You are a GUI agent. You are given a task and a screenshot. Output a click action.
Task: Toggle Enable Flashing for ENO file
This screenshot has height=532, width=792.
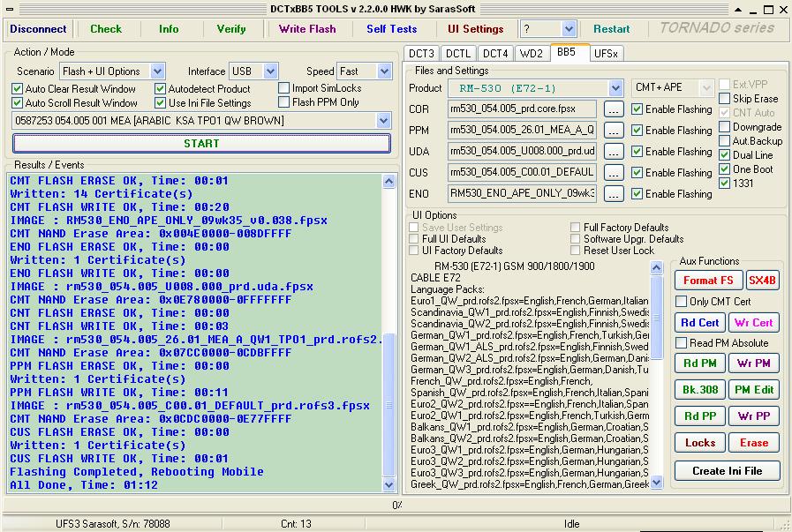(637, 194)
